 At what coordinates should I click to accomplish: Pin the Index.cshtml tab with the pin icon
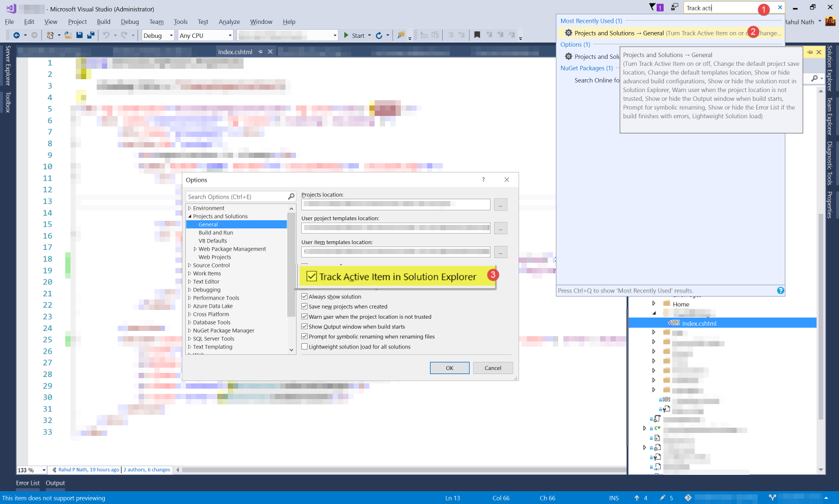click(x=260, y=51)
